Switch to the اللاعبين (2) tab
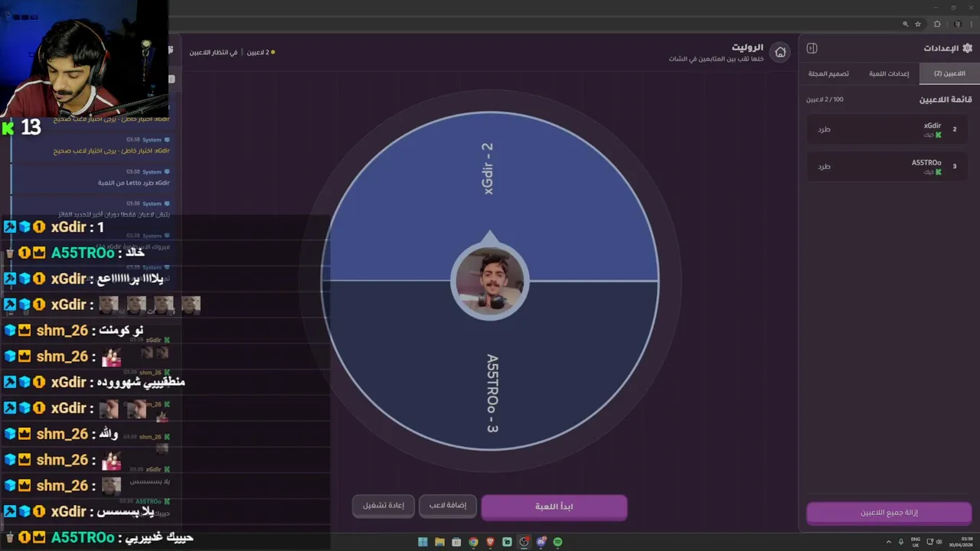The height and width of the screenshot is (551, 980). (949, 73)
